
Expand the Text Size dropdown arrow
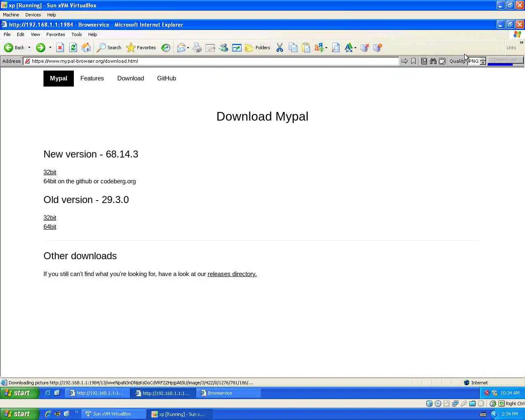(355, 48)
